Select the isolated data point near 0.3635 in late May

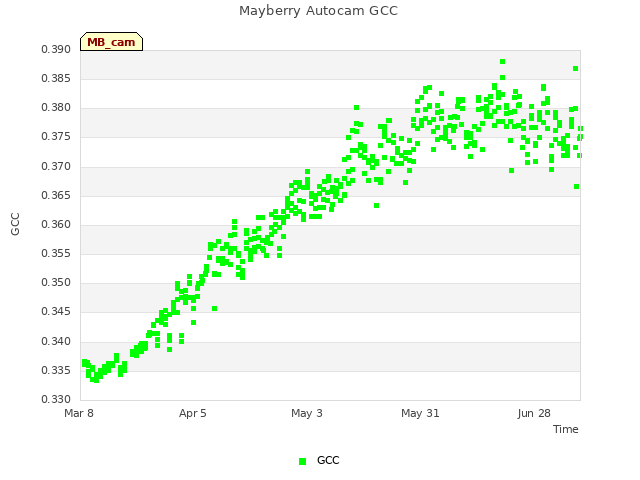(x=376, y=205)
